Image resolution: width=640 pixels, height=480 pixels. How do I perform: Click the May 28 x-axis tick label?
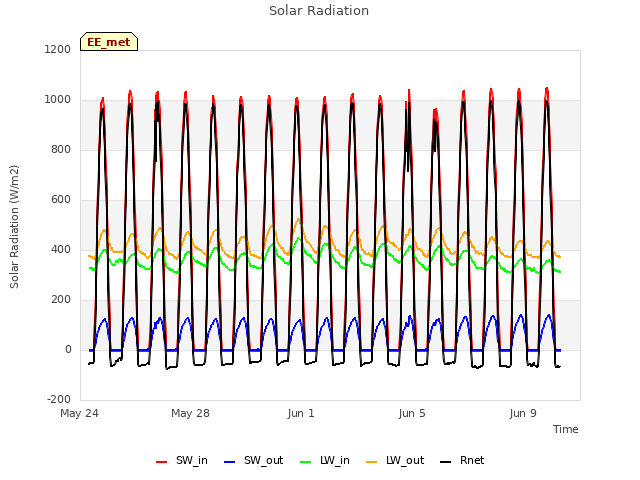(x=190, y=413)
